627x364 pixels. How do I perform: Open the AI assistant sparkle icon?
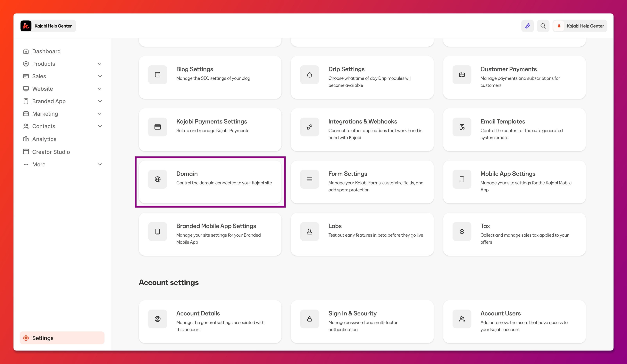pos(527,26)
